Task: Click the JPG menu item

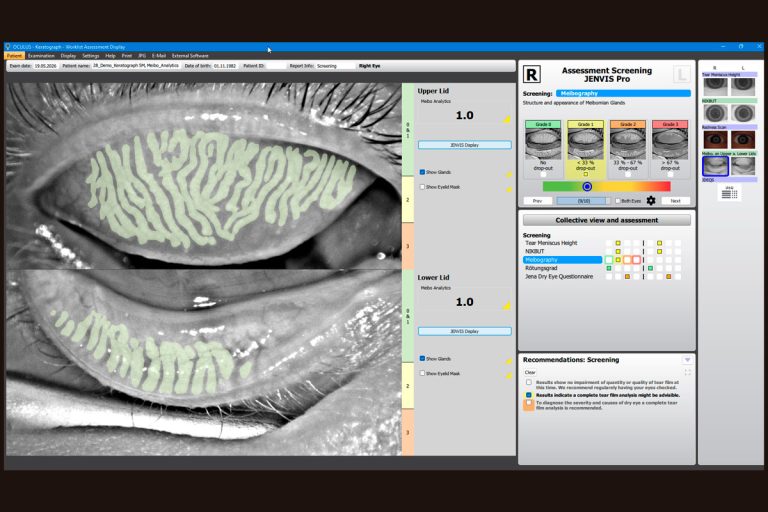Action: coord(142,56)
